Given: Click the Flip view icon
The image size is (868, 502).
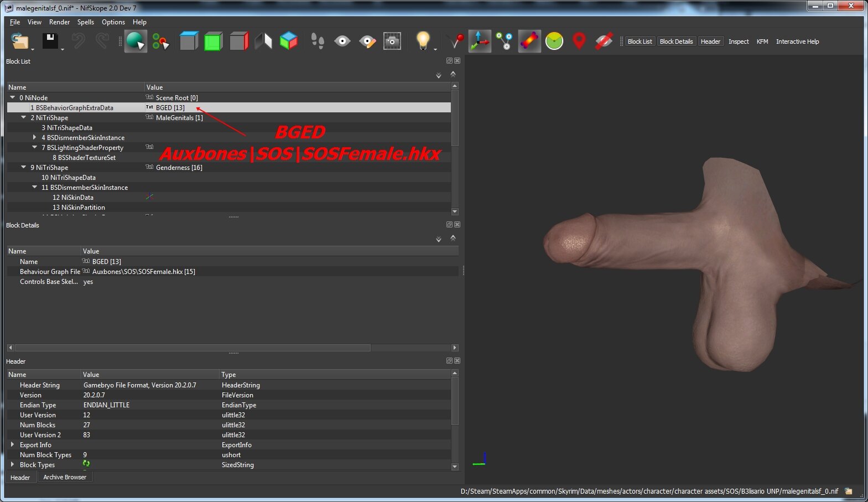Looking at the screenshot, I should (x=263, y=42).
